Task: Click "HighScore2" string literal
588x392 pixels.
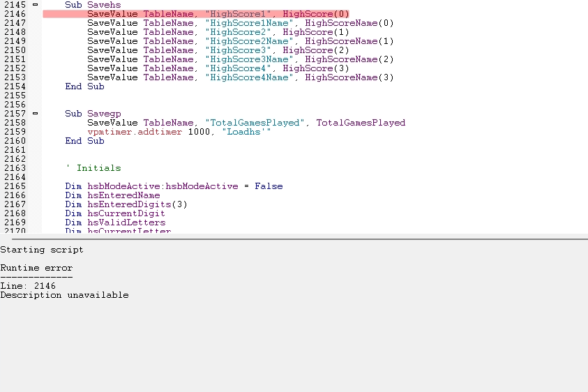Action: pos(238,32)
